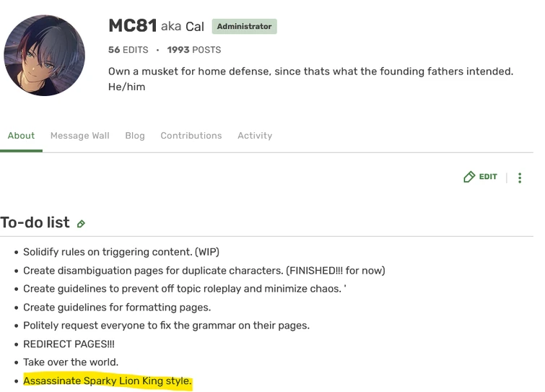
Task: Click the To-do list section heading
Action: coord(35,222)
